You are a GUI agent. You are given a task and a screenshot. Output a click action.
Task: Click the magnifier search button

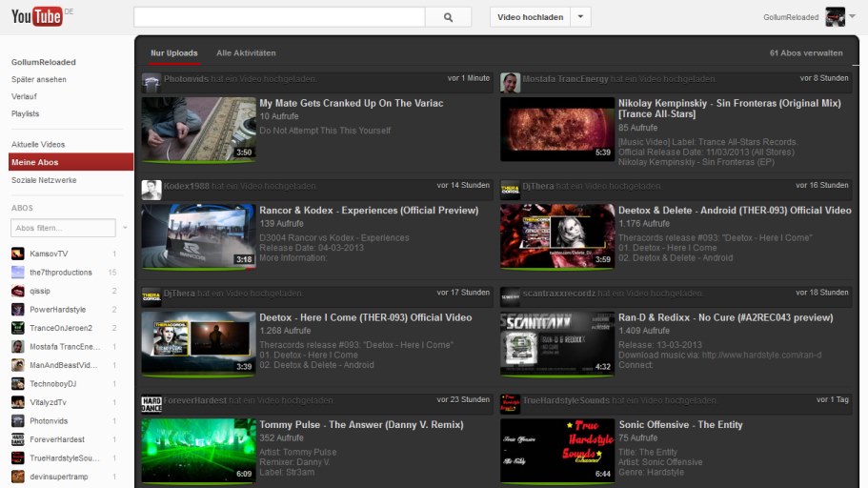(449, 17)
